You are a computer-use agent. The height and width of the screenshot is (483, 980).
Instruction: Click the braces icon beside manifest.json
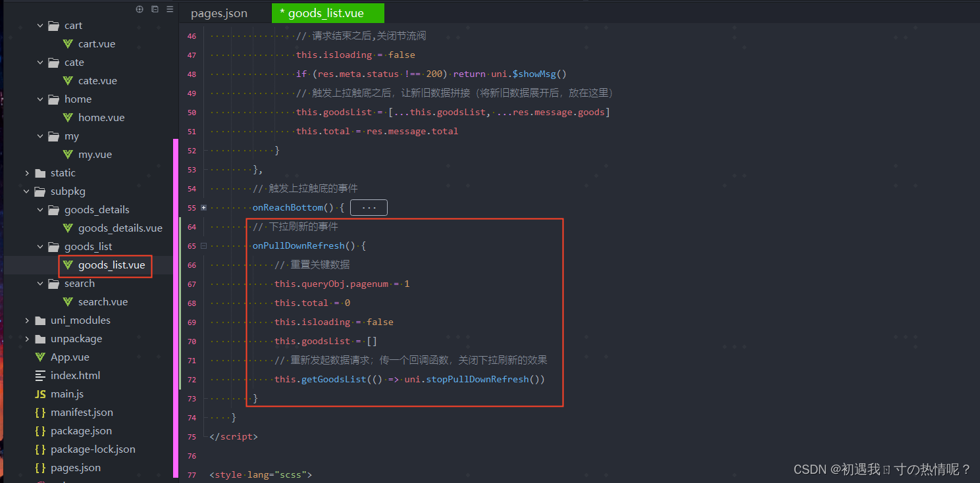click(40, 413)
